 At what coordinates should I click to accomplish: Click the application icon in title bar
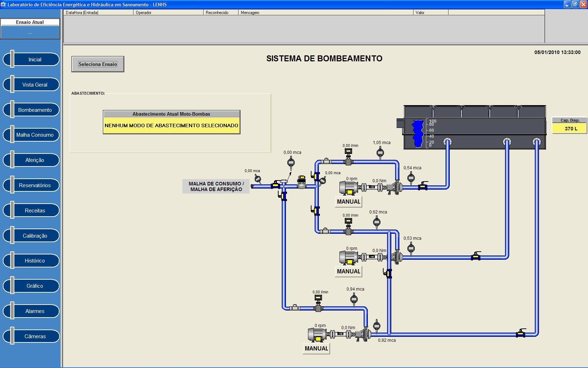(x=3, y=5)
